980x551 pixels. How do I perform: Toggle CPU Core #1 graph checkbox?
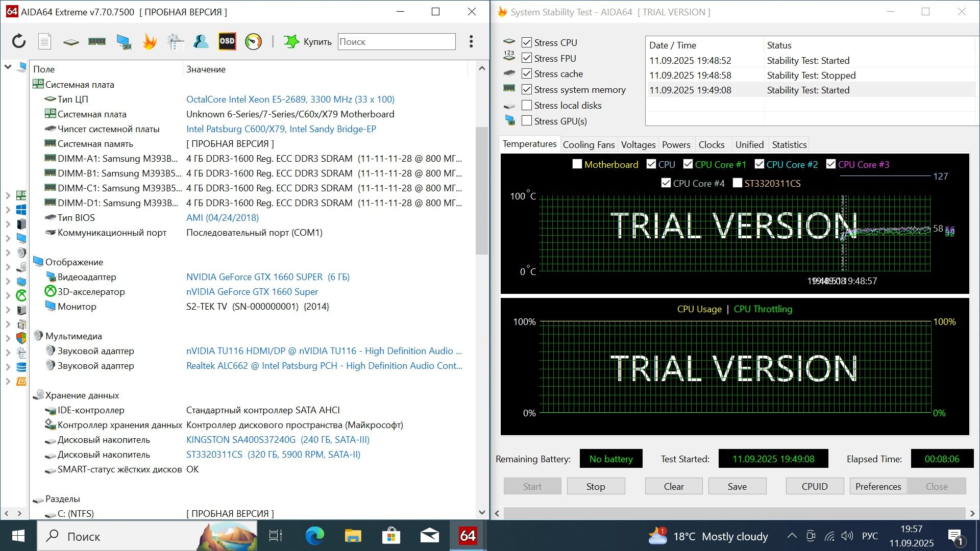tap(688, 164)
